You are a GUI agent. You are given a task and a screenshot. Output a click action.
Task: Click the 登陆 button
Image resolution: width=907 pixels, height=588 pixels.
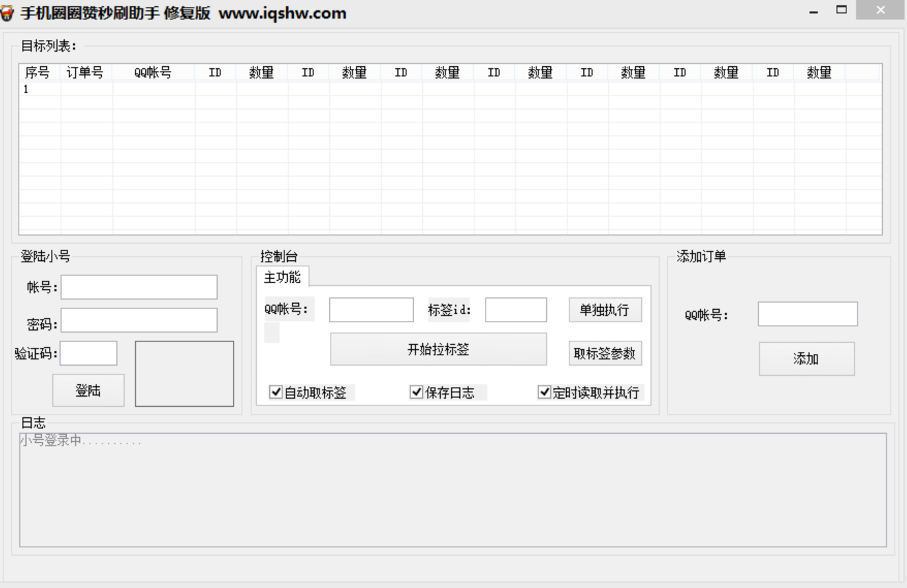tap(88, 390)
